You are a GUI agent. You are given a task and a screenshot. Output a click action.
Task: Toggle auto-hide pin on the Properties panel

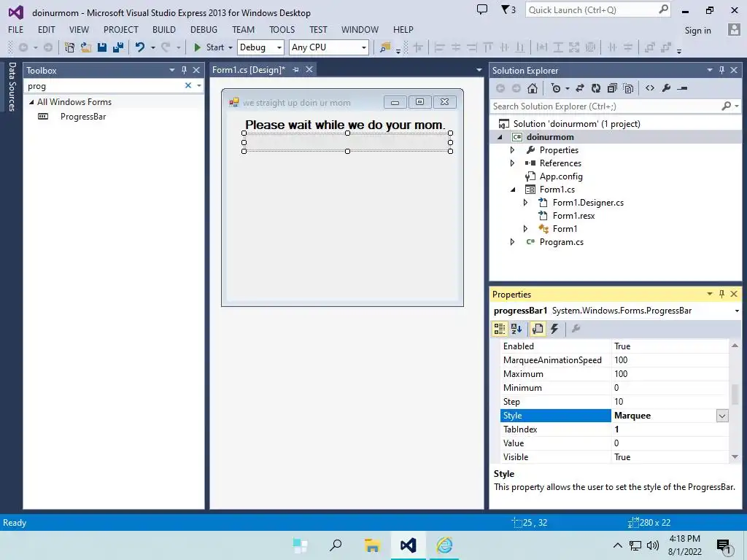coord(721,294)
